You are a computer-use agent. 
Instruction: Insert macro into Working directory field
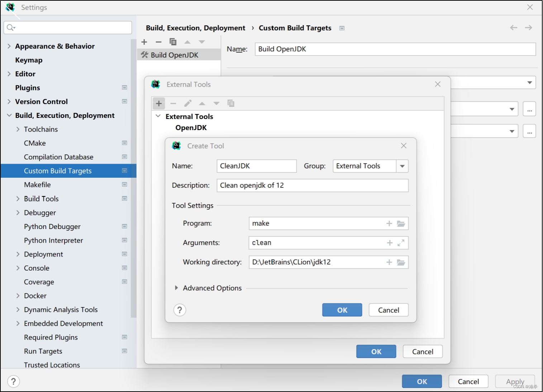coord(389,262)
